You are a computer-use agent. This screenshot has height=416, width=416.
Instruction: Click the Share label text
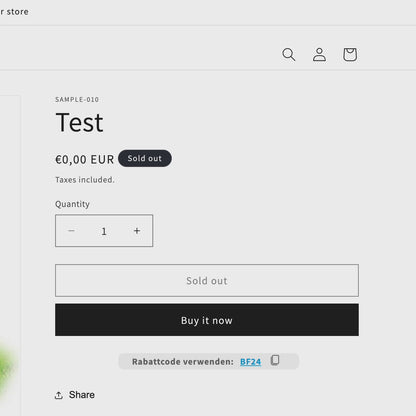[x=82, y=395]
